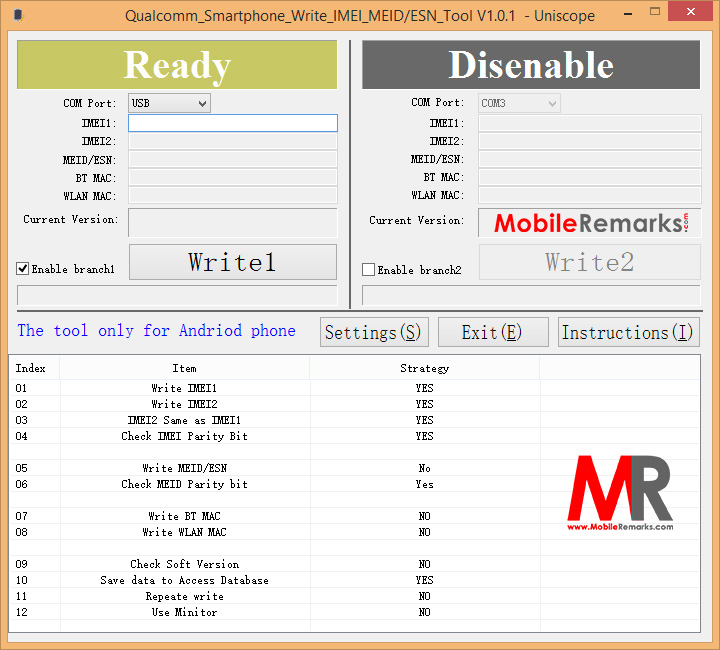Click the left IMEI2 field

pyautogui.click(x=233, y=141)
